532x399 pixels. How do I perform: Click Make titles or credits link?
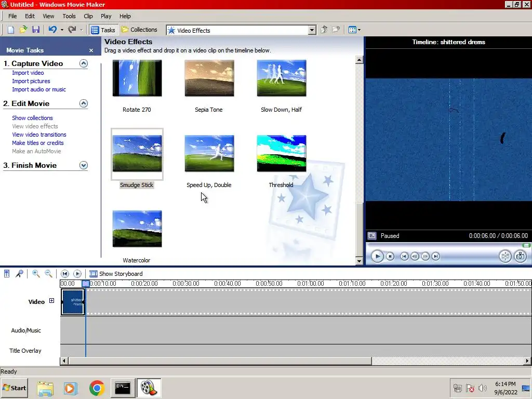coord(37,143)
